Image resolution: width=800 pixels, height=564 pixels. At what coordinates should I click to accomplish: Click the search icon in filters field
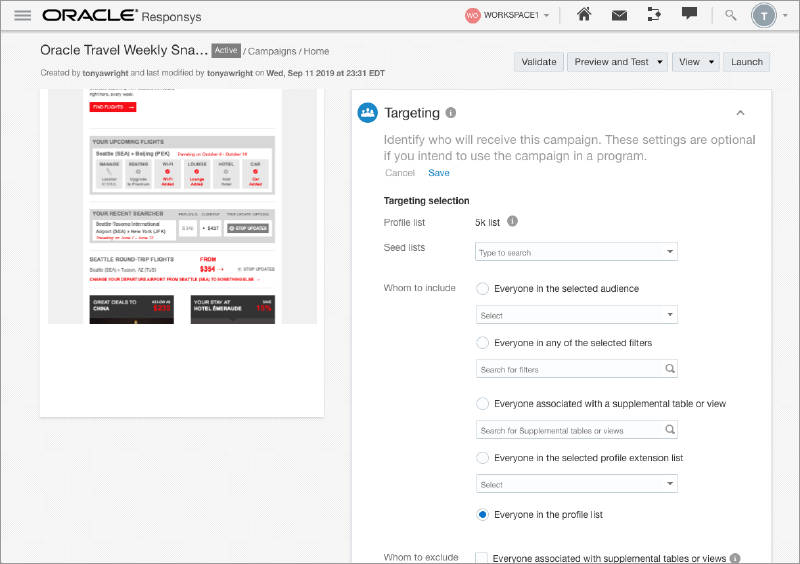coord(670,369)
